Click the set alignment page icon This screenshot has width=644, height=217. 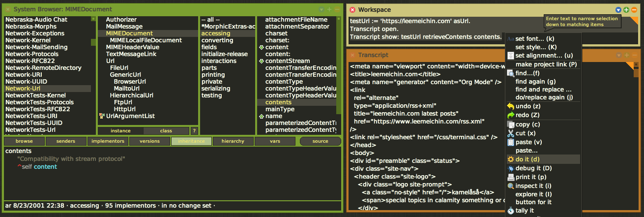point(510,56)
